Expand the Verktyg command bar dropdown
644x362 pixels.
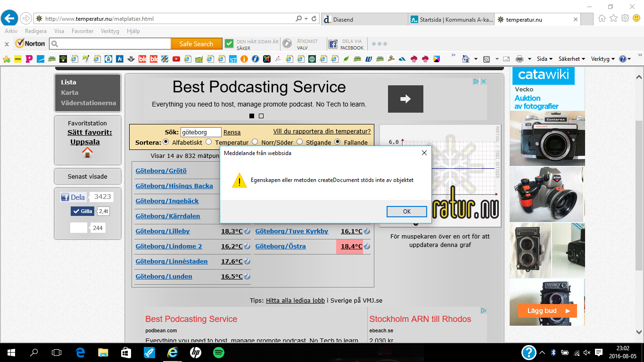(x=603, y=59)
